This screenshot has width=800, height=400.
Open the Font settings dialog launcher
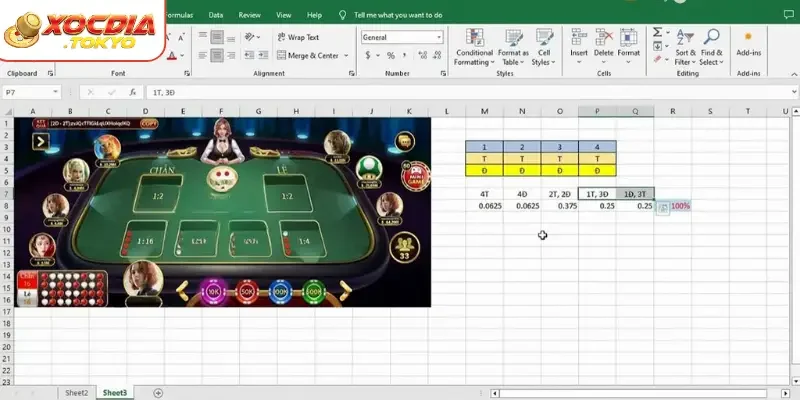(187, 73)
